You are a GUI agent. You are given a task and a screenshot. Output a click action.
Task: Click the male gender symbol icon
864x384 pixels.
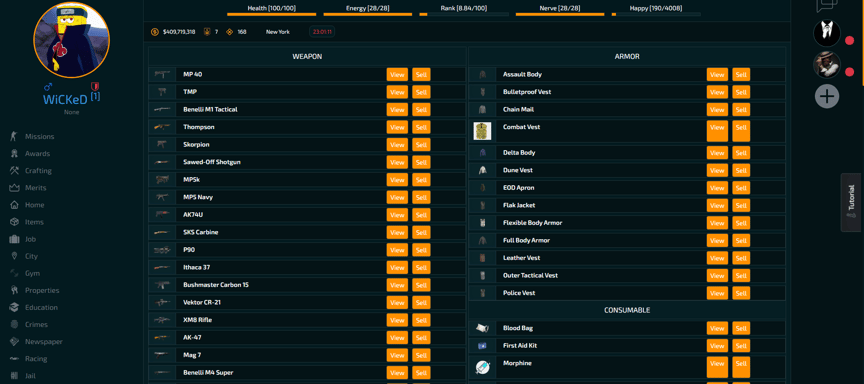pos(47,87)
